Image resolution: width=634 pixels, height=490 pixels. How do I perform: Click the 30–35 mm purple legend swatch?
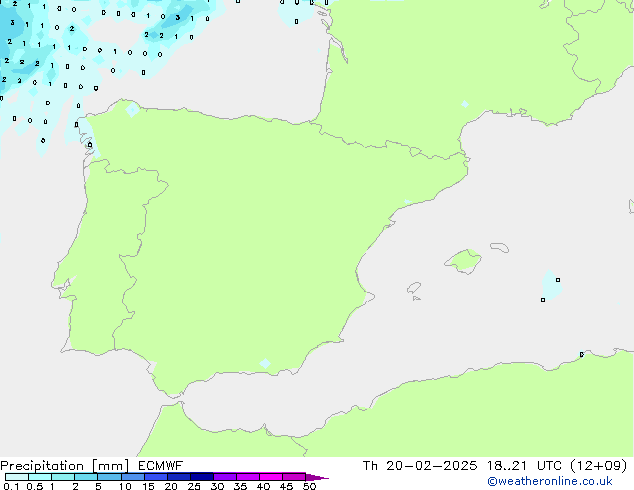point(225,477)
